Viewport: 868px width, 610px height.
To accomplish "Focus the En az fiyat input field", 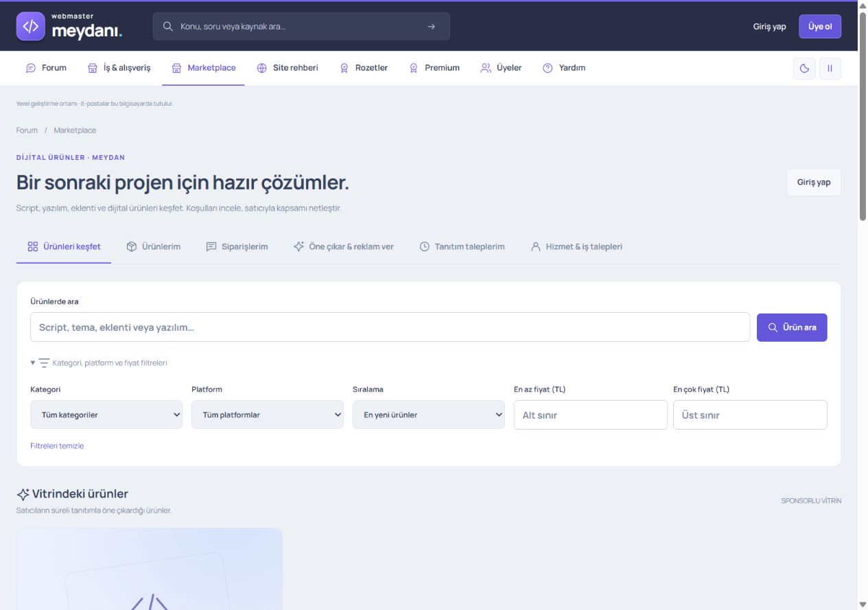I will pos(591,415).
